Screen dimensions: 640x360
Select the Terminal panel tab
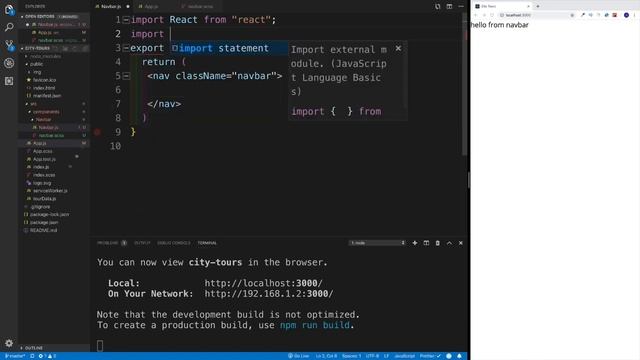click(207, 243)
